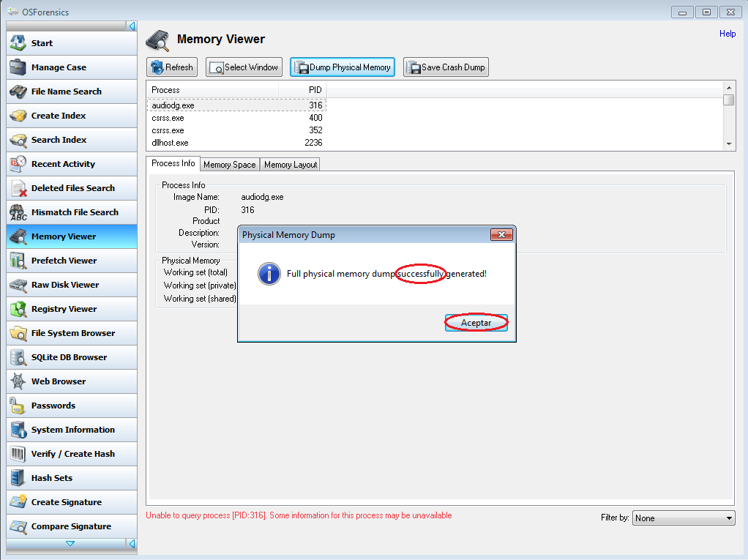Open the Memory Layout tab
The width and height of the screenshot is (748, 560).
point(291,165)
